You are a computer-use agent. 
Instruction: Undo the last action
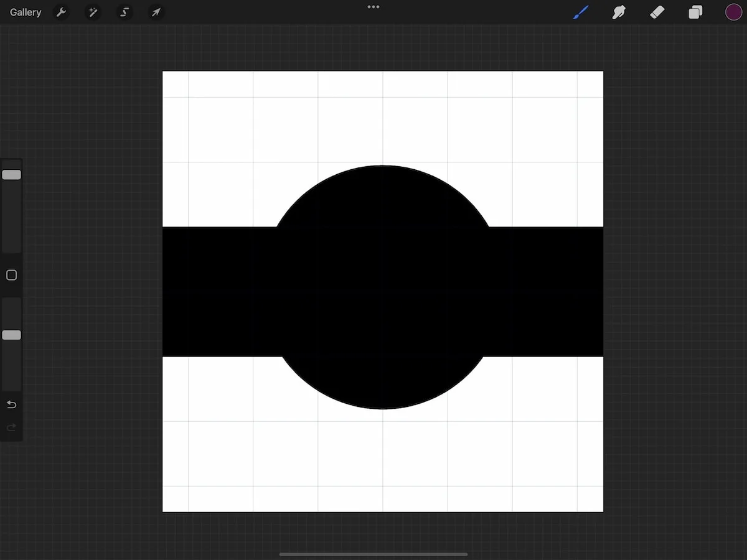click(x=11, y=404)
